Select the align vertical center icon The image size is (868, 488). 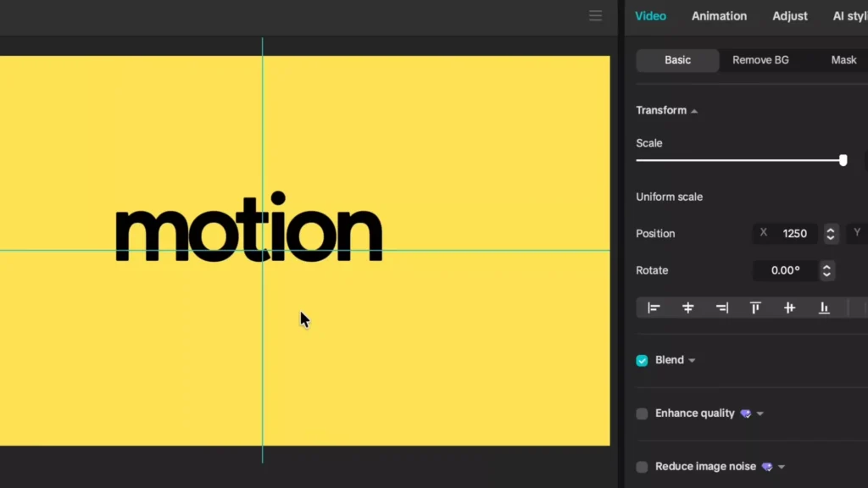(789, 308)
